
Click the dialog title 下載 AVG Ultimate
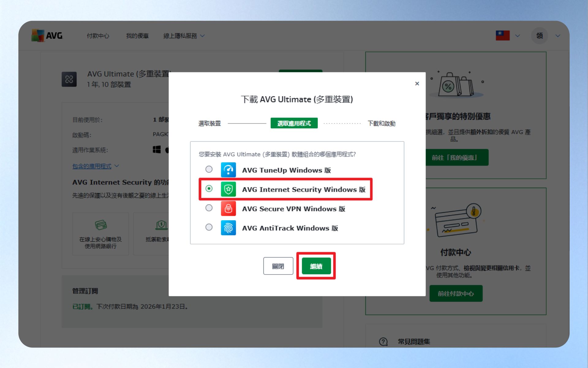click(x=297, y=99)
